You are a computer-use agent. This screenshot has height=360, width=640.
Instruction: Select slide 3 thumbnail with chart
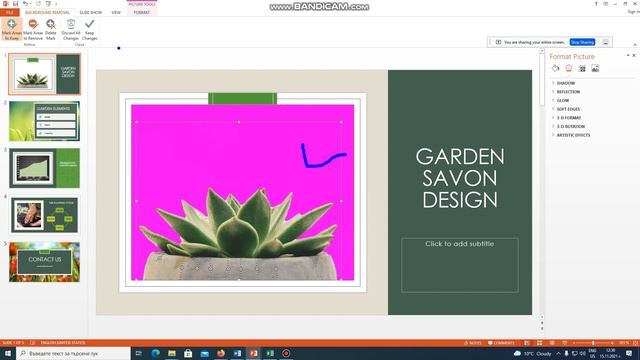(x=44, y=168)
